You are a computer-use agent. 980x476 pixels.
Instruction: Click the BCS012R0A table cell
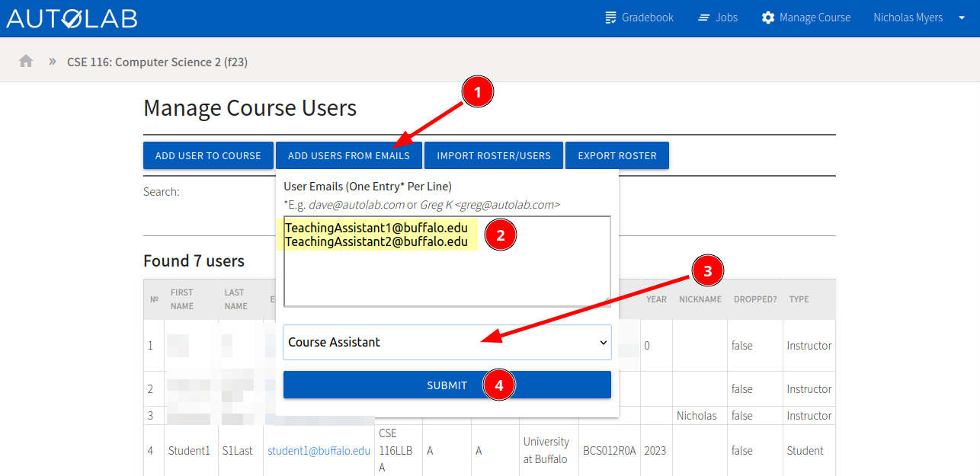(610, 450)
